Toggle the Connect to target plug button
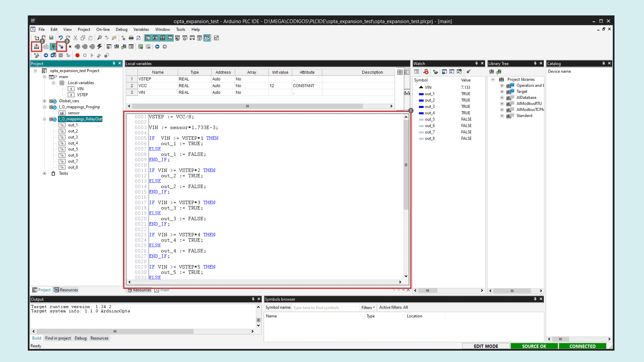The image size is (644, 362). pyautogui.click(x=53, y=47)
